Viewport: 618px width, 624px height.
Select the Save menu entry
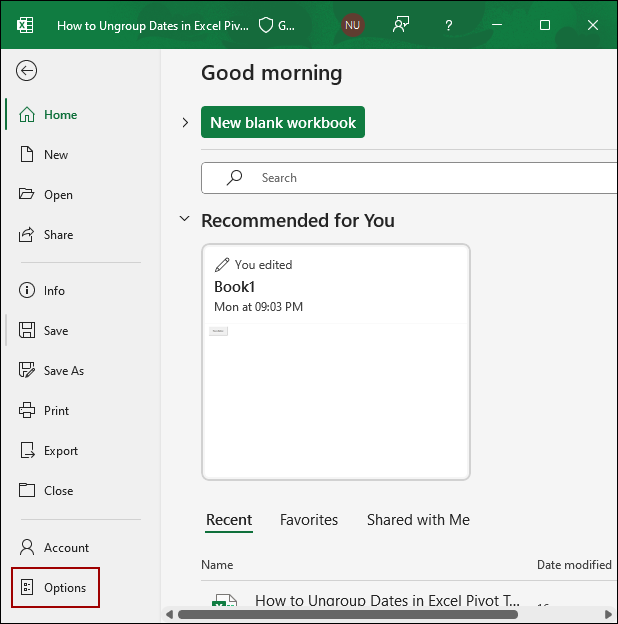56,331
